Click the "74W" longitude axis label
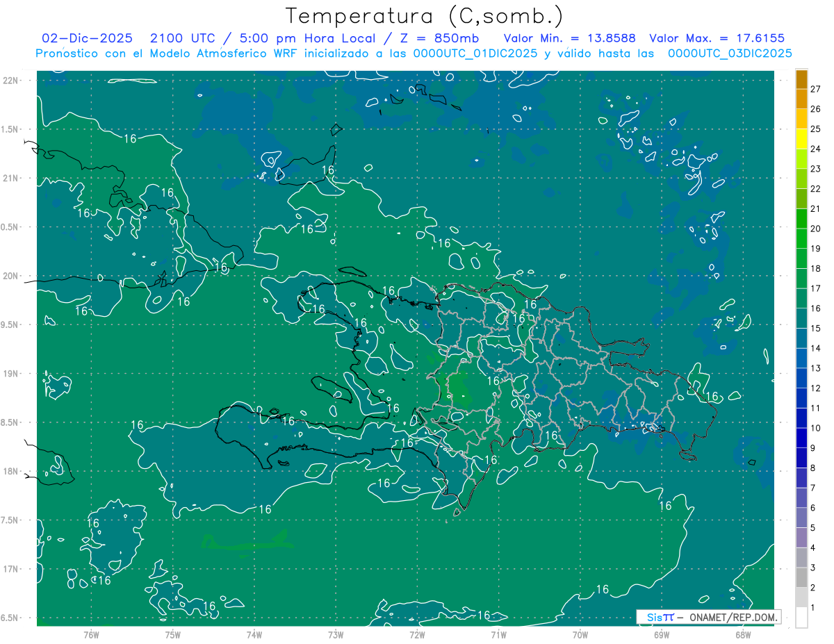The image size is (834, 644). tap(254, 634)
